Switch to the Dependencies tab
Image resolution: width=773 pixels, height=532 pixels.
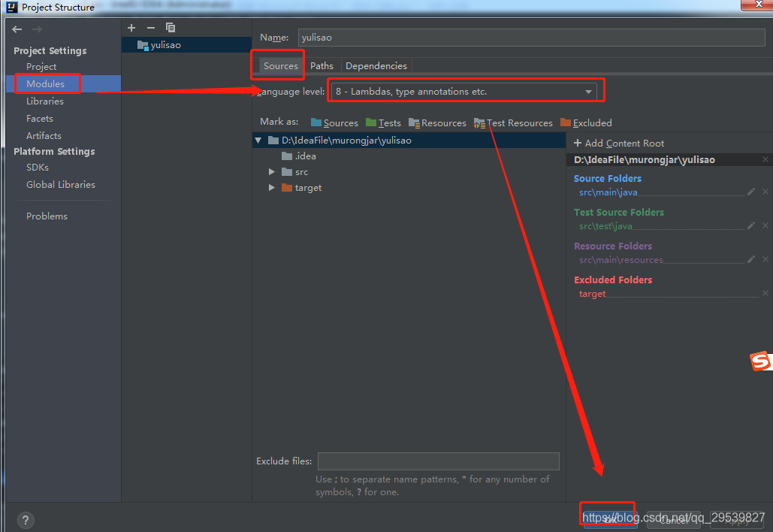click(376, 66)
